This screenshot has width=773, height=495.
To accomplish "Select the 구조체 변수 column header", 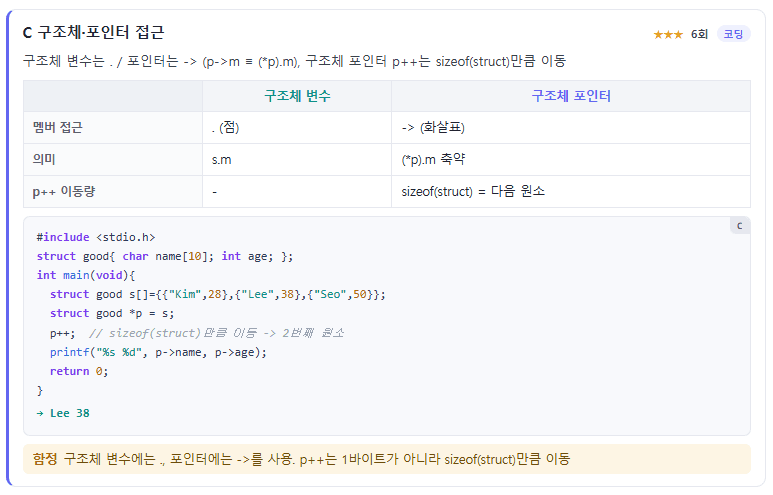I will pyautogui.click(x=297, y=96).
